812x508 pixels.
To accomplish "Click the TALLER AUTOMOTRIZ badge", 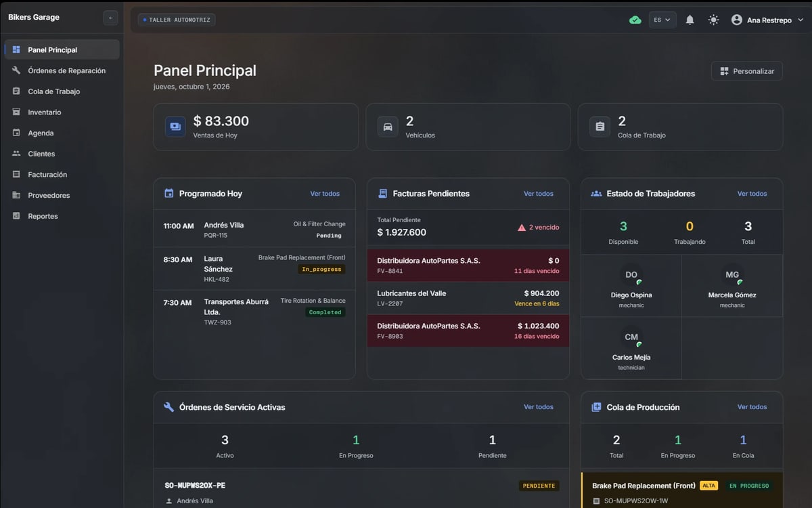I will pyautogui.click(x=177, y=20).
